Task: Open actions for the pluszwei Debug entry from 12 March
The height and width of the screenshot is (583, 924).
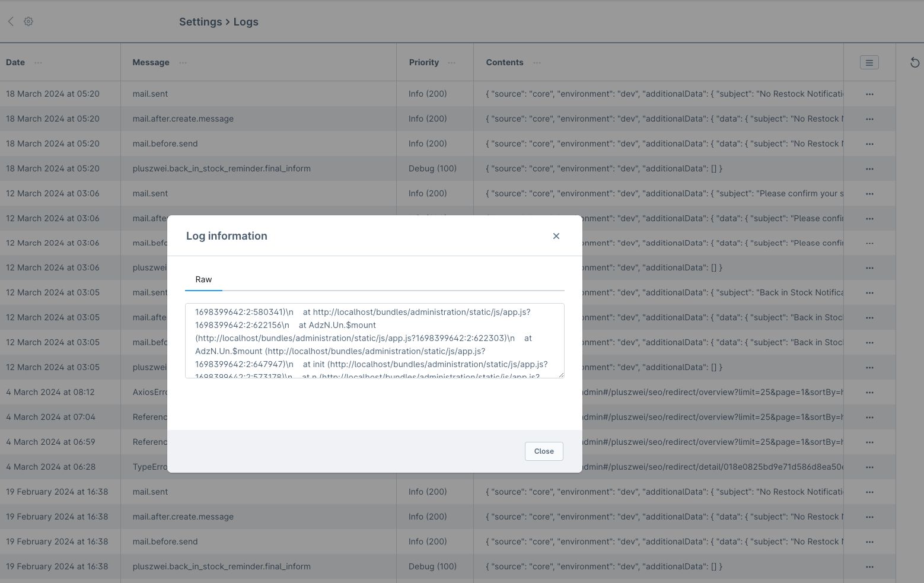Action: pyautogui.click(x=869, y=367)
